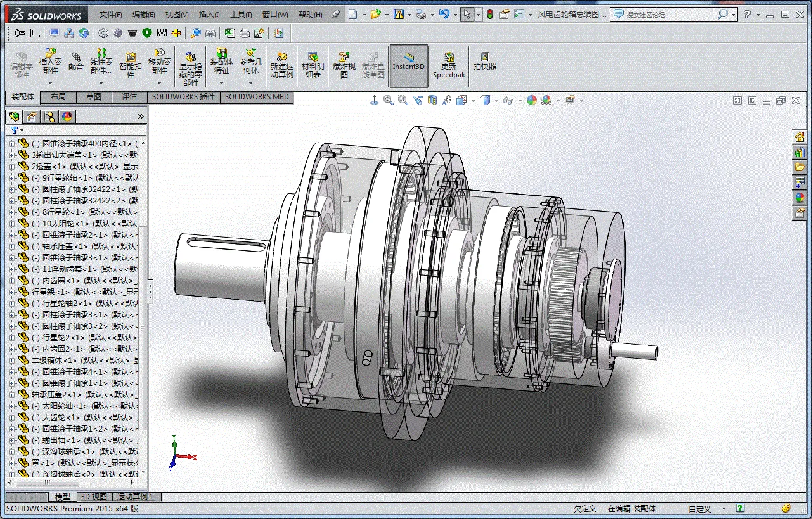The height and width of the screenshot is (519, 812).
Task: Switch to the 评估 tab
Action: (129, 97)
